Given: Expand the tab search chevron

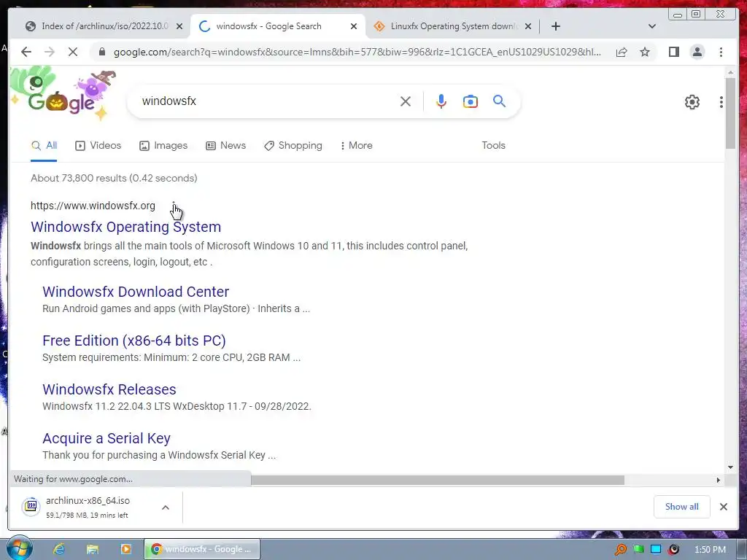Looking at the screenshot, I should click(x=652, y=26).
